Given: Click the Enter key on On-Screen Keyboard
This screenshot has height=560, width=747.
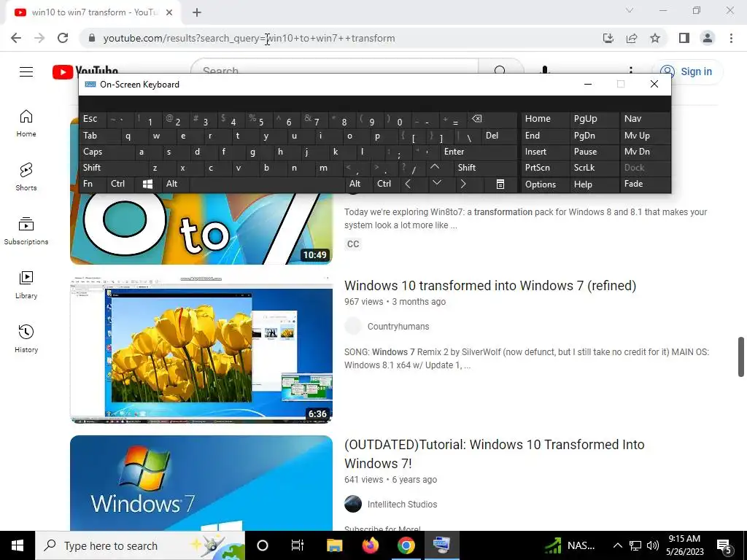Looking at the screenshot, I should 478,152.
